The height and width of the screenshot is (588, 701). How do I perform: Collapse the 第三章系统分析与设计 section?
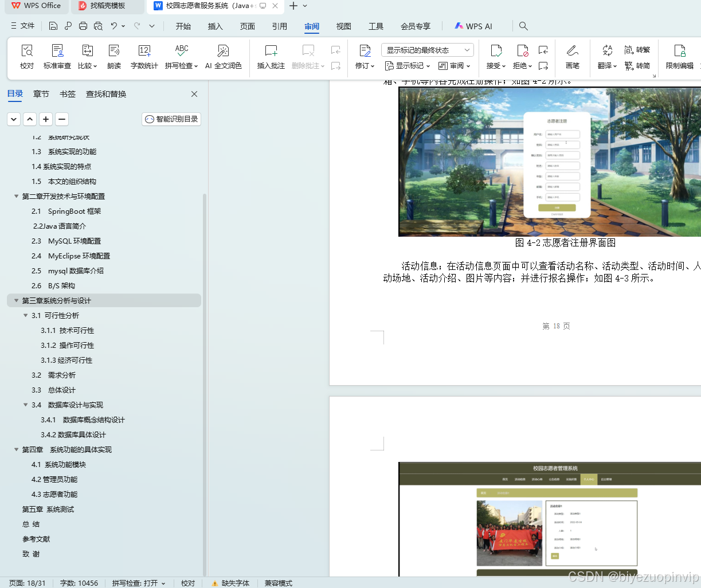(16, 300)
